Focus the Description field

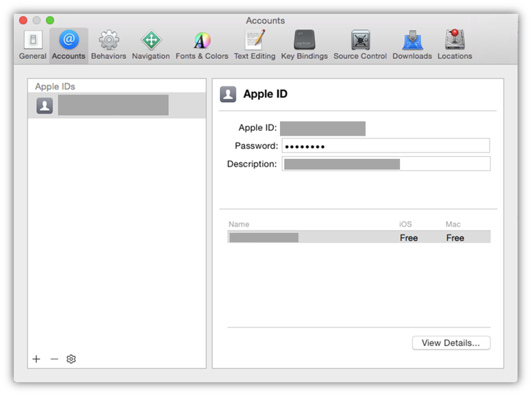(x=385, y=164)
